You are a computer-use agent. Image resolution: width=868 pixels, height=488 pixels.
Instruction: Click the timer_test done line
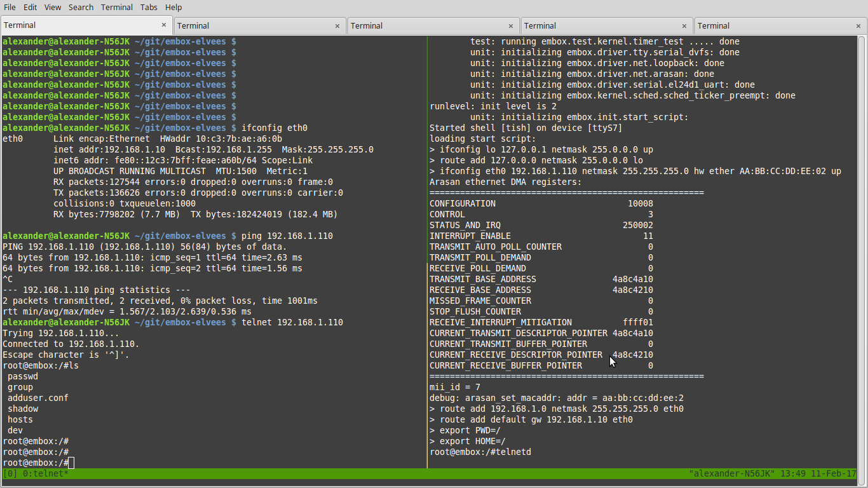pos(605,41)
